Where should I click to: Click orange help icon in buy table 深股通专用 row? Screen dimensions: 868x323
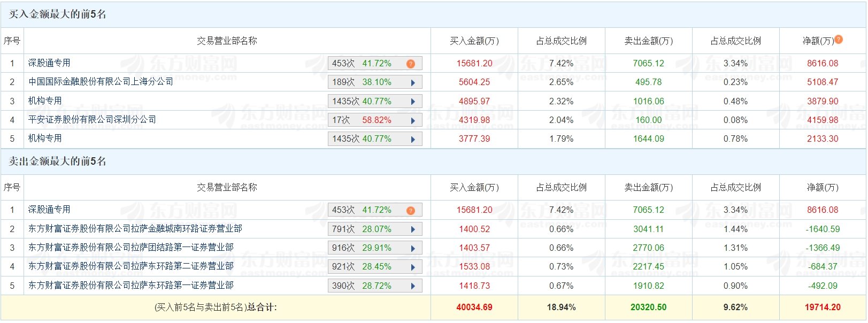pyautogui.click(x=410, y=64)
